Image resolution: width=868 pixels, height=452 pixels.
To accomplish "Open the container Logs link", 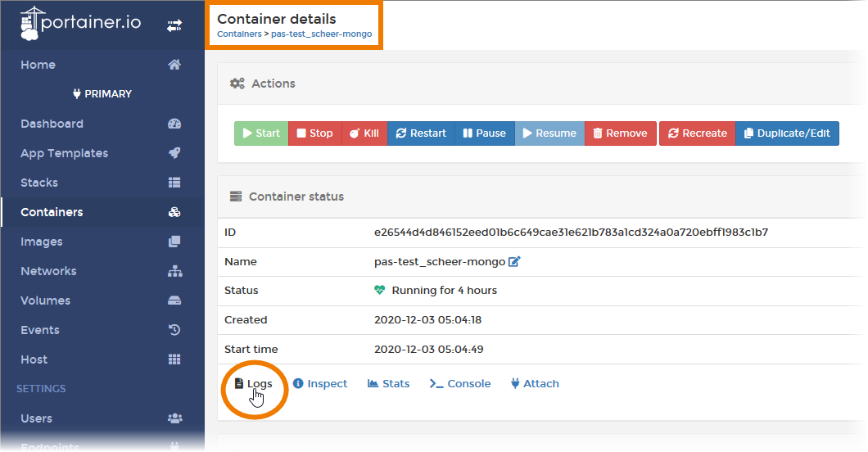I will tap(254, 383).
